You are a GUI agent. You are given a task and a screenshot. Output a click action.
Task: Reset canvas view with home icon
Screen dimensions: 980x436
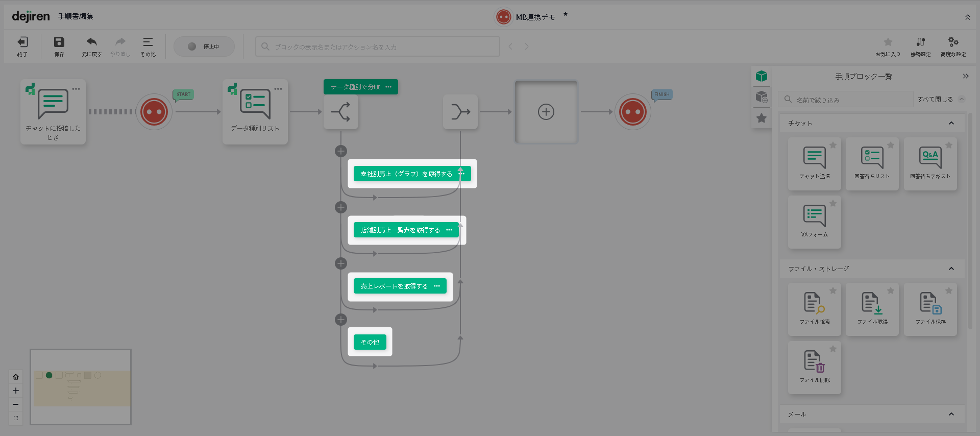16,377
